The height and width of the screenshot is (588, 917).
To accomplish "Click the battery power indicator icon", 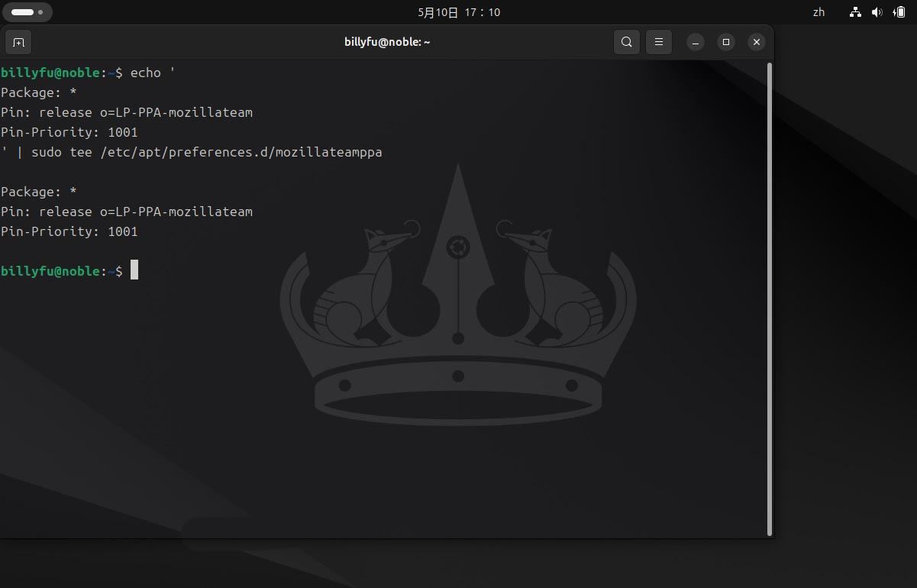I will point(898,12).
